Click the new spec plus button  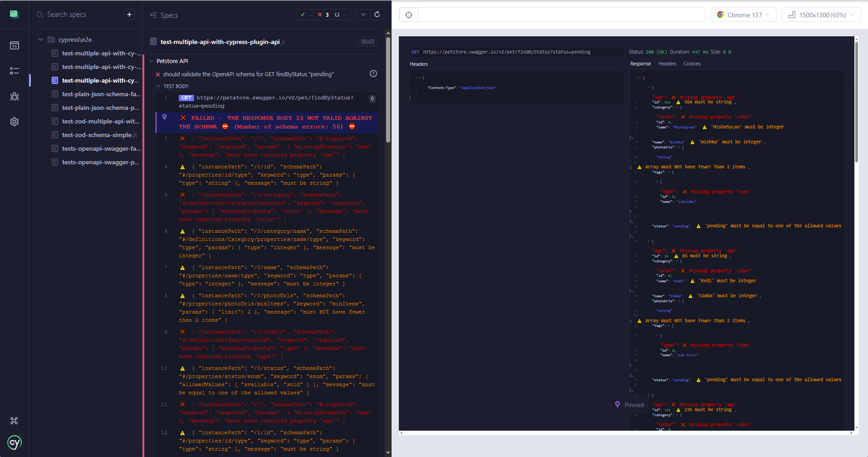[x=129, y=15]
